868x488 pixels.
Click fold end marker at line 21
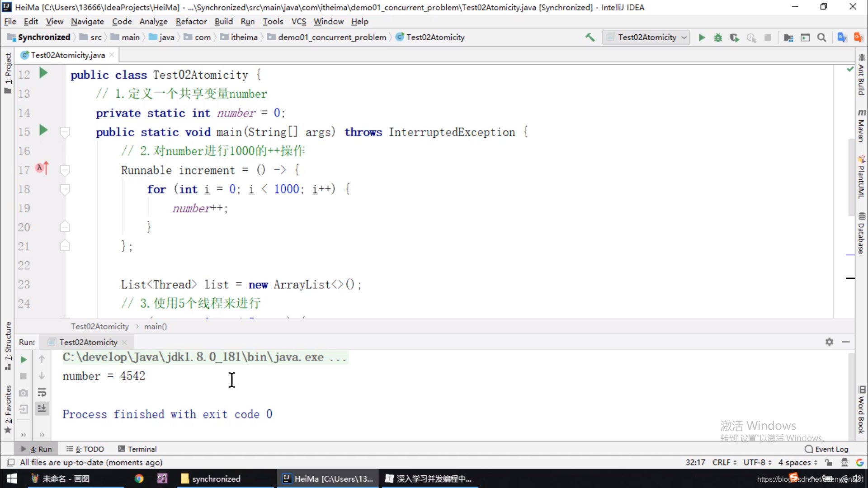click(x=65, y=246)
